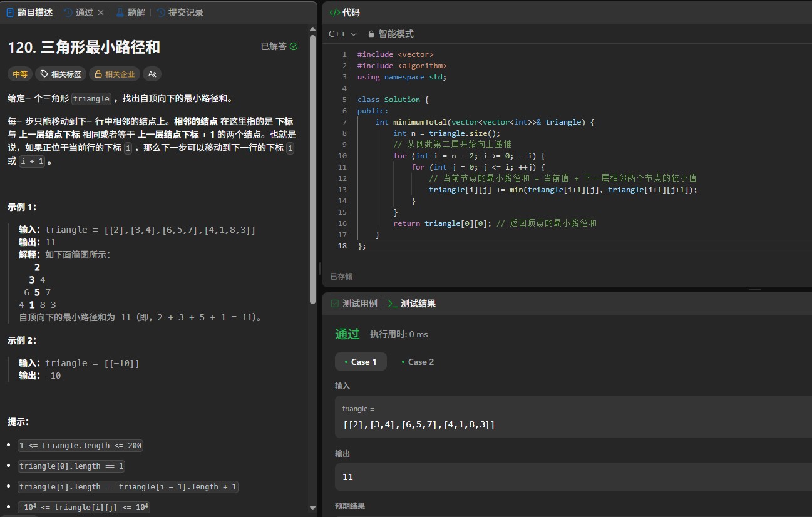Click code line 13 with min()
Viewport: 812px width, 517px height.
click(x=563, y=190)
